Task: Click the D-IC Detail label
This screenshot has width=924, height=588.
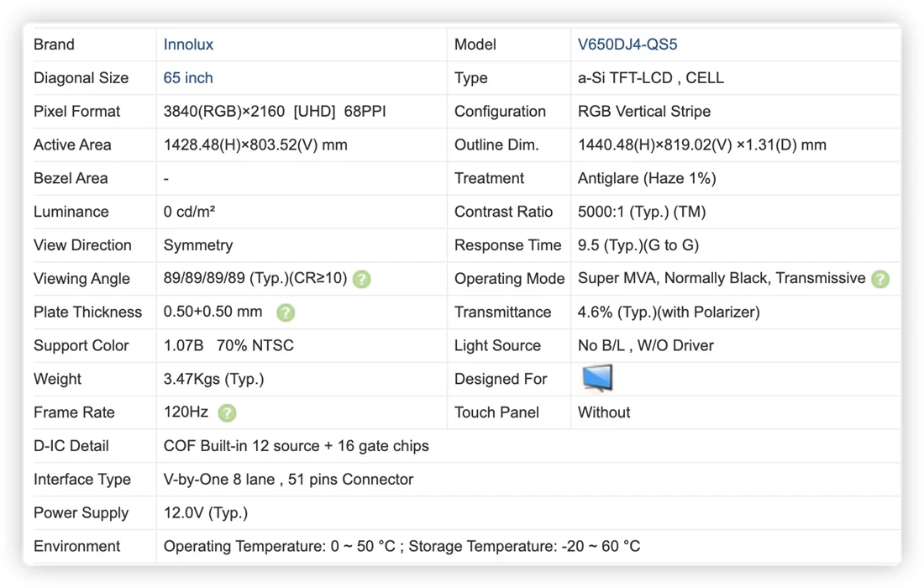Action: pos(71,446)
